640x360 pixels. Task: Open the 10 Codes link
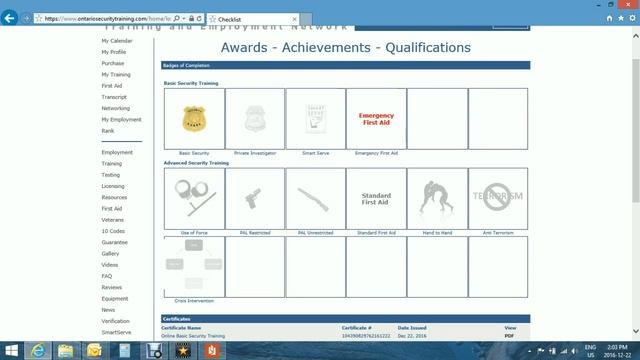113,231
